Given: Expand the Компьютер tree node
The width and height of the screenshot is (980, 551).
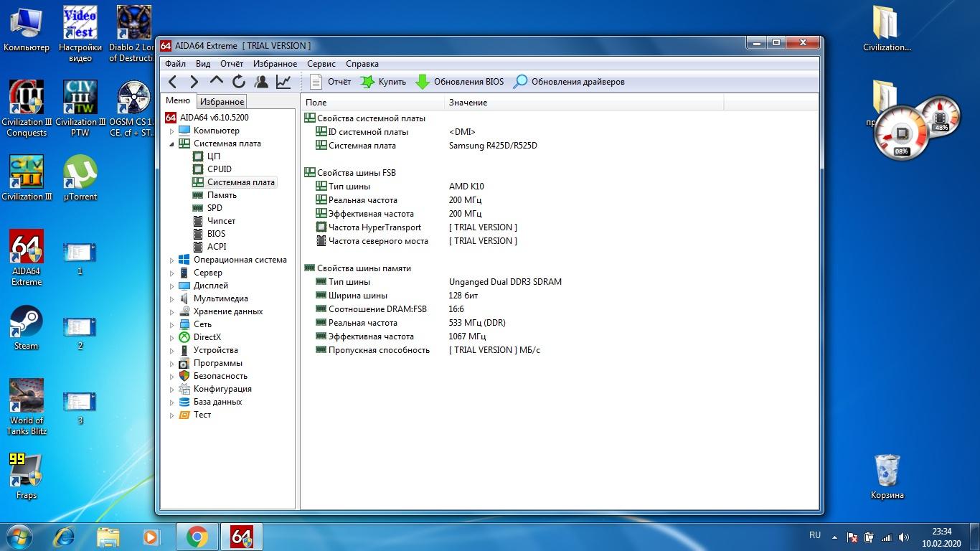Looking at the screenshot, I should pyautogui.click(x=172, y=131).
